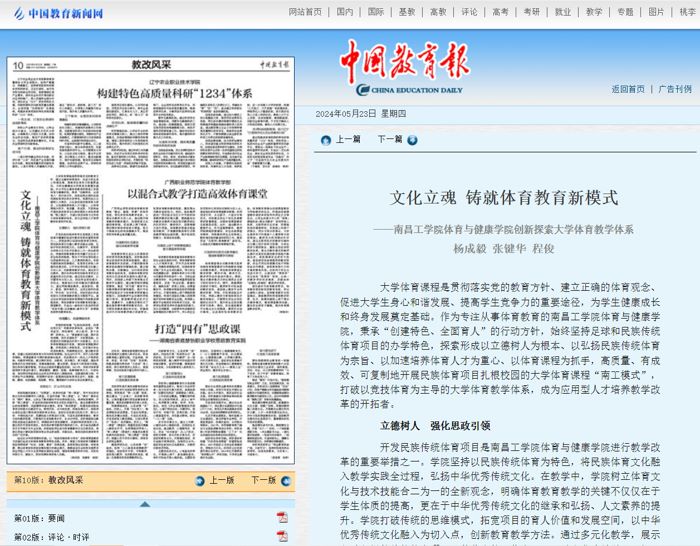Click the date 2024年05月23日 星期四
Image resolution: width=700 pixels, height=546 pixels.
[361, 114]
